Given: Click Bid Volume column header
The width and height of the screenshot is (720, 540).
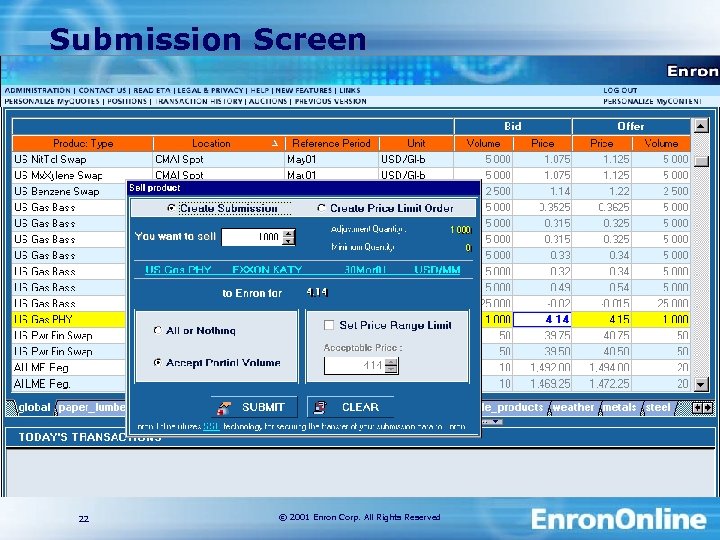Looking at the screenshot, I should tap(484, 143).
